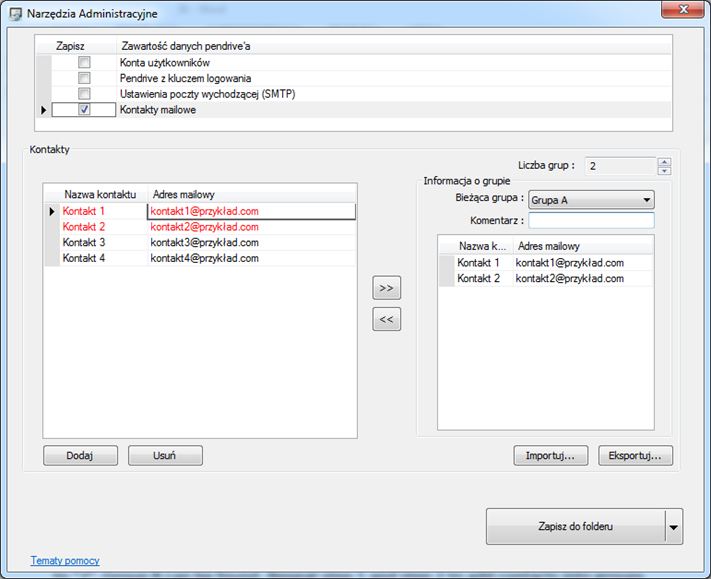
Task: Check the Konta użytkowników checkbox
Action: click(x=84, y=62)
